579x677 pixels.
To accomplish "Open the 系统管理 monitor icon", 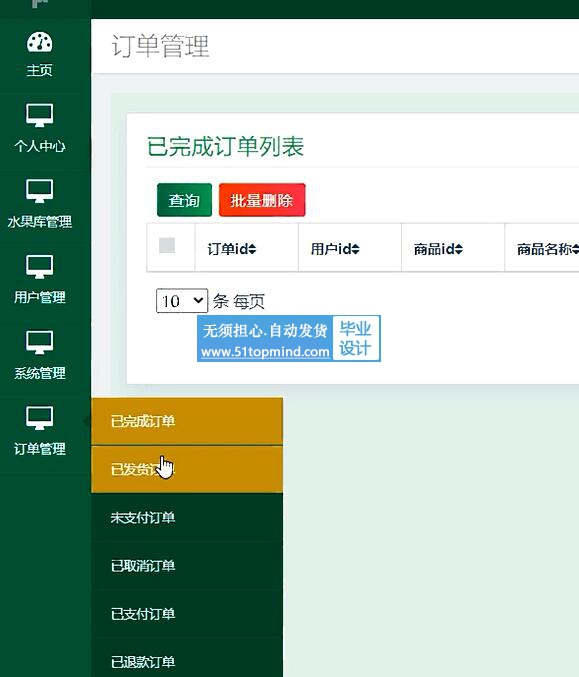I will [39, 342].
